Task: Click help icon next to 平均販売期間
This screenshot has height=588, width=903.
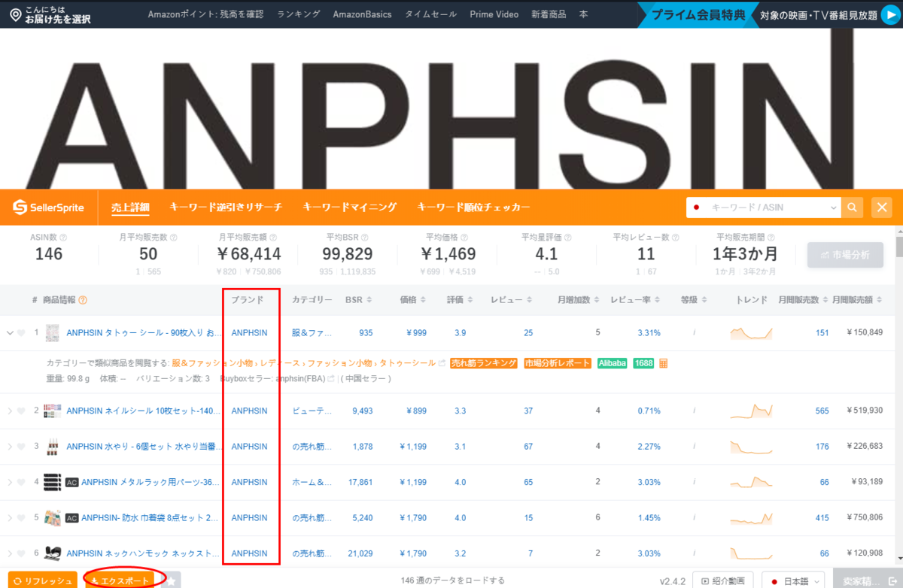Action: [770, 237]
